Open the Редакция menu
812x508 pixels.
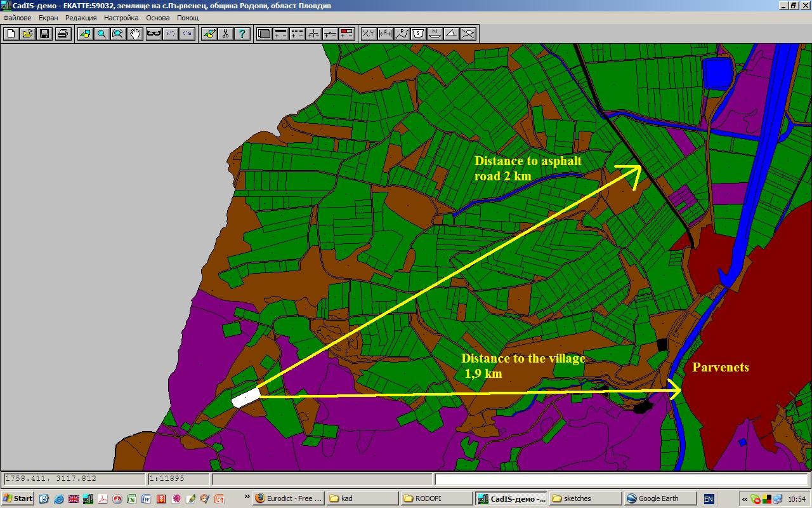click(81, 18)
